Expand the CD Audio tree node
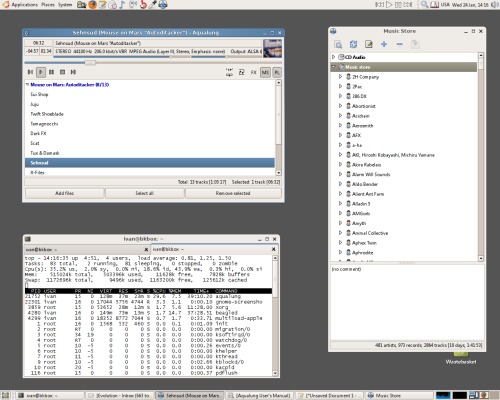The width and height of the screenshot is (500, 400). click(333, 57)
